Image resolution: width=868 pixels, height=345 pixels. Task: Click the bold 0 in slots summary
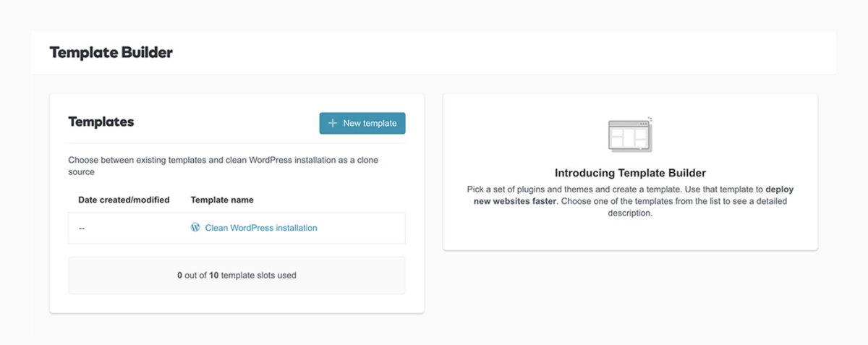pyautogui.click(x=179, y=275)
